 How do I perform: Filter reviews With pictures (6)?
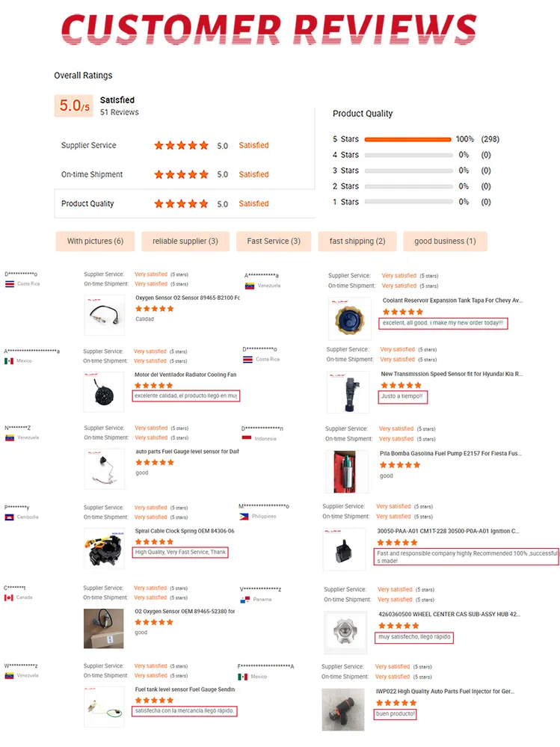(x=95, y=241)
